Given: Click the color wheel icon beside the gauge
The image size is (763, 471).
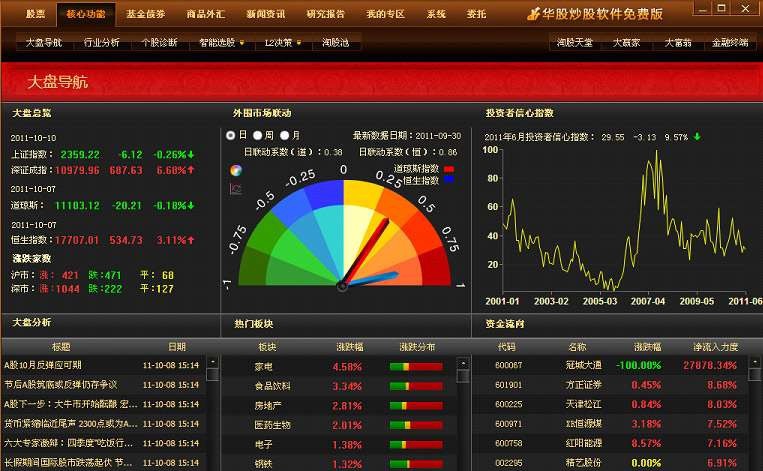Looking at the screenshot, I should [x=236, y=170].
